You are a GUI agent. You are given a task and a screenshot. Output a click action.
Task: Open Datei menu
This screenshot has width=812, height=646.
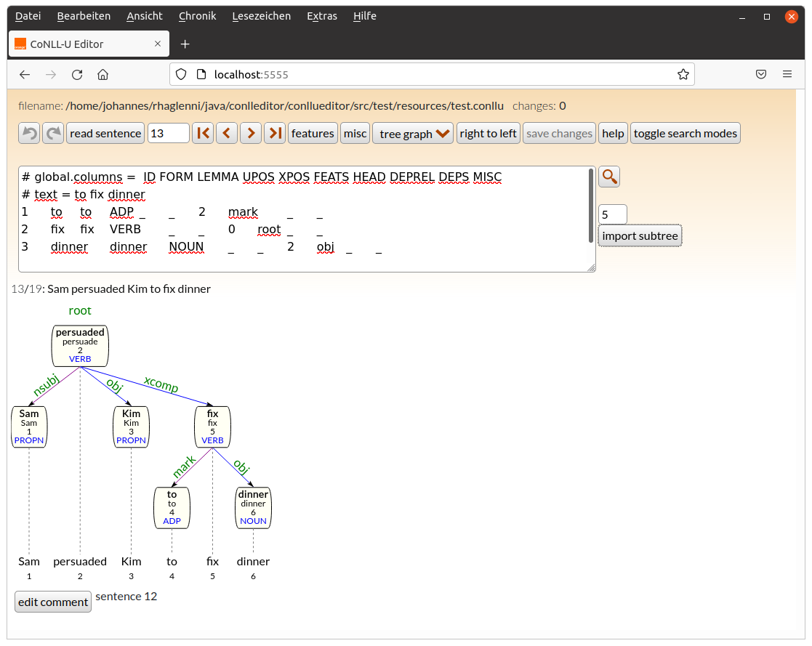[x=28, y=16]
